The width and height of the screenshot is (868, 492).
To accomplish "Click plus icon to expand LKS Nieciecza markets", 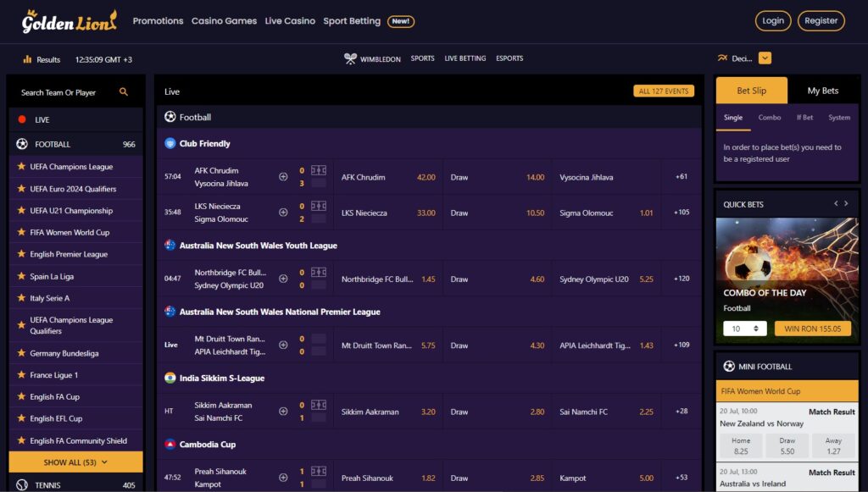I will point(283,213).
